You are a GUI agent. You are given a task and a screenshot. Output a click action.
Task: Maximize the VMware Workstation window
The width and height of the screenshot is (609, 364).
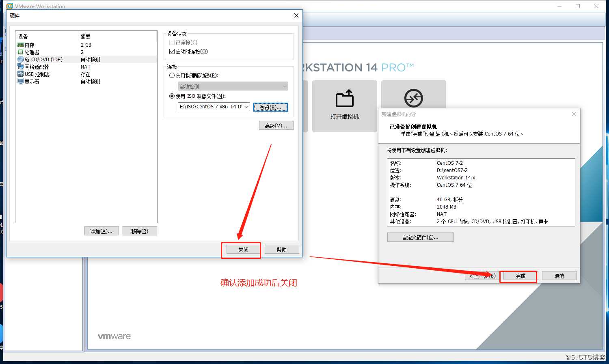[x=578, y=6]
